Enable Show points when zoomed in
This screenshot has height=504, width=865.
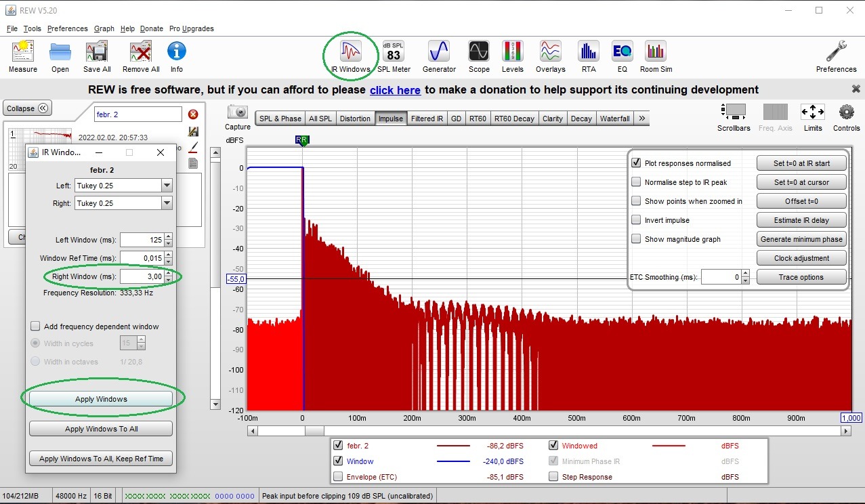click(636, 201)
